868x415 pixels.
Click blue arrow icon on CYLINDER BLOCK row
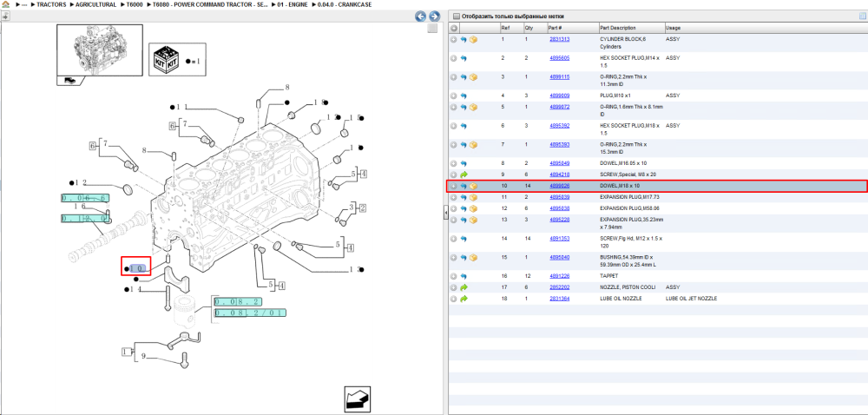pyautogui.click(x=464, y=40)
